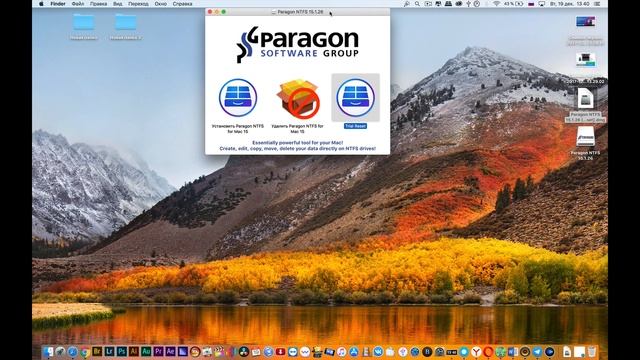Open mounted Paragon NTFS 15.1.26 volume on desktop
The height and width of the screenshot is (360, 640).
(x=585, y=137)
